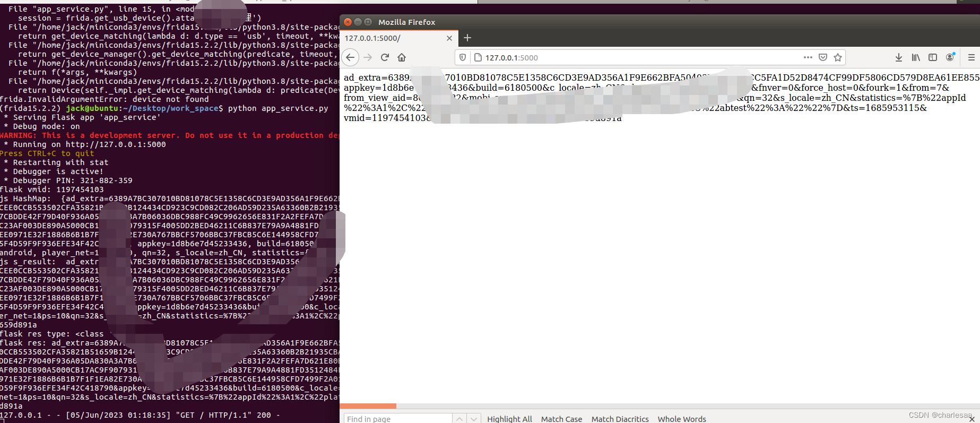Maximize the Mozilla Firefox window
980x423 pixels.
pyautogui.click(x=368, y=22)
